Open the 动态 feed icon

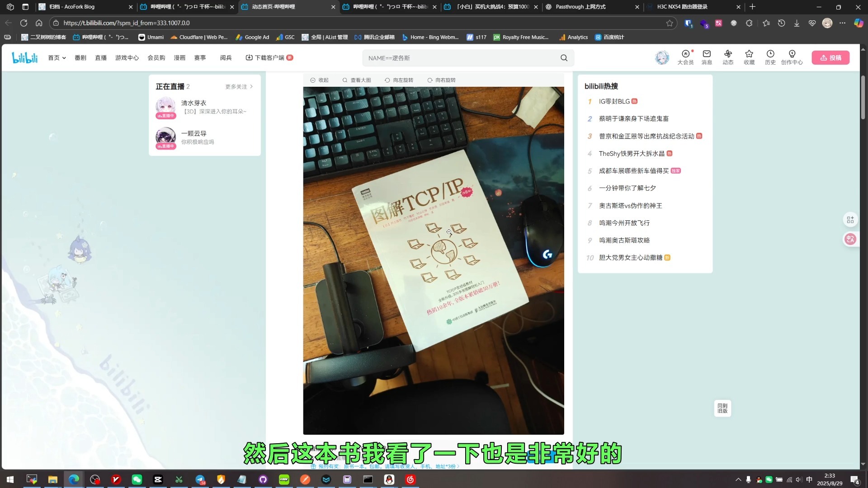728,57
